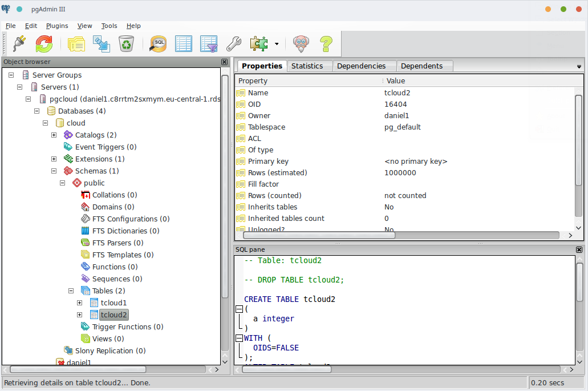Select Functions (0) in tree
This screenshot has height=391, width=588.
pos(115,267)
